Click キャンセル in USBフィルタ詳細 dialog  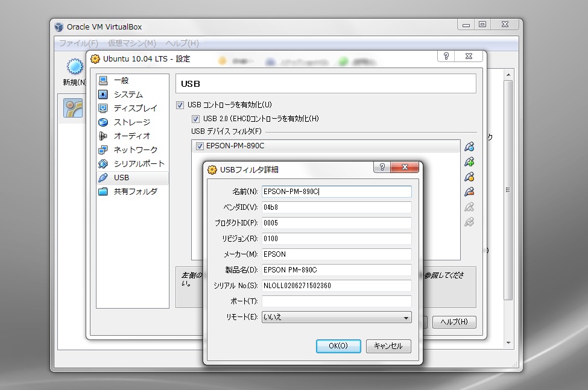388,346
